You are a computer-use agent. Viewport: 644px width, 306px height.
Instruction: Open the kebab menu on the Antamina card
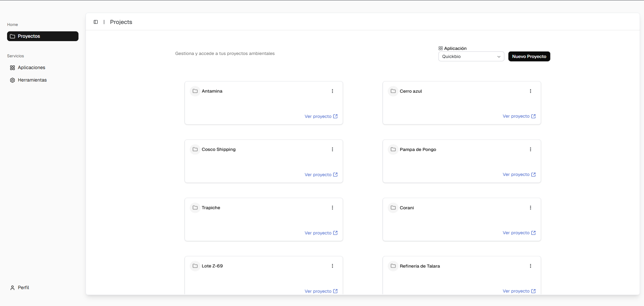click(x=333, y=91)
